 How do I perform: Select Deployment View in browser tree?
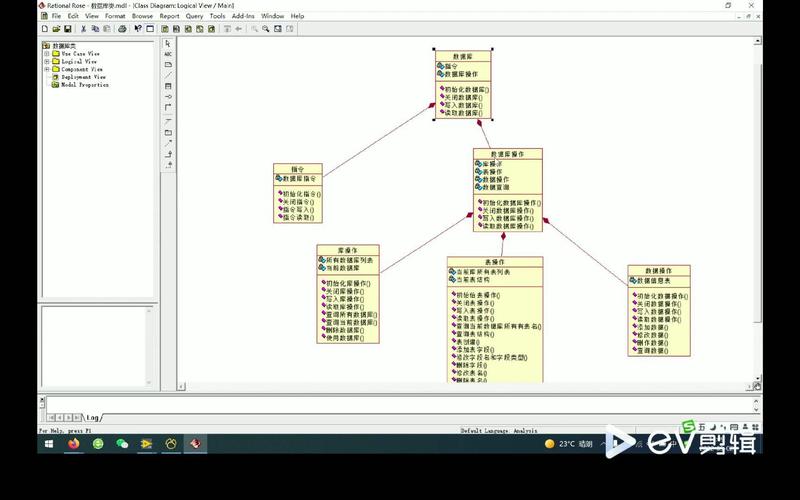click(x=83, y=77)
